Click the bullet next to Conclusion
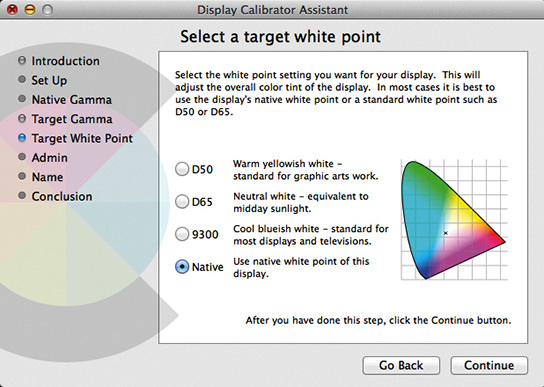This screenshot has width=544, height=387. pyautogui.click(x=22, y=196)
